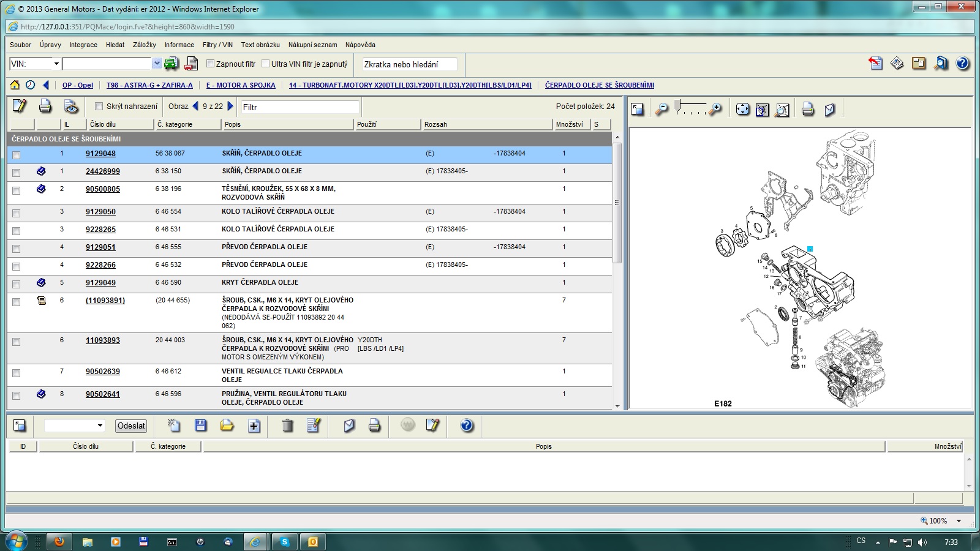The height and width of the screenshot is (551, 980).
Task: Open the 'Filtry / VIN' menu
Action: point(217,45)
